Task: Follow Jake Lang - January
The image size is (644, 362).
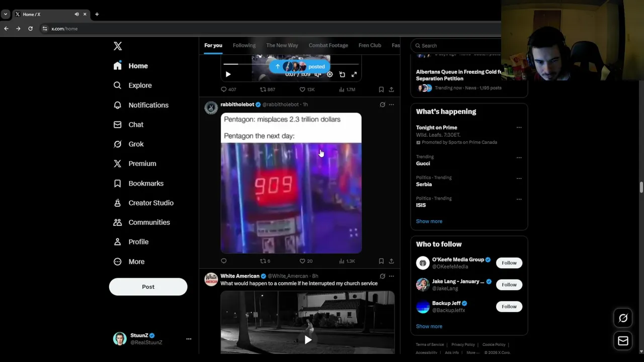Action: click(x=509, y=285)
